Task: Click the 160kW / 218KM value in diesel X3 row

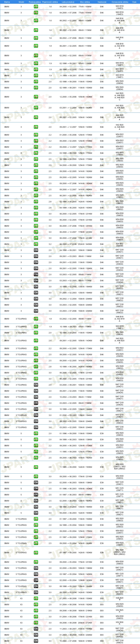Action: 85,641
